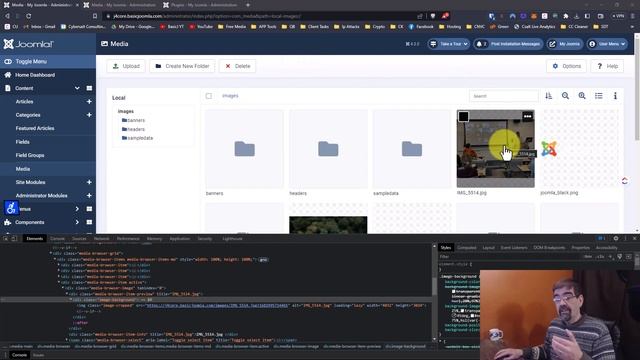Switch to DevTools Elements tab

coord(35,239)
